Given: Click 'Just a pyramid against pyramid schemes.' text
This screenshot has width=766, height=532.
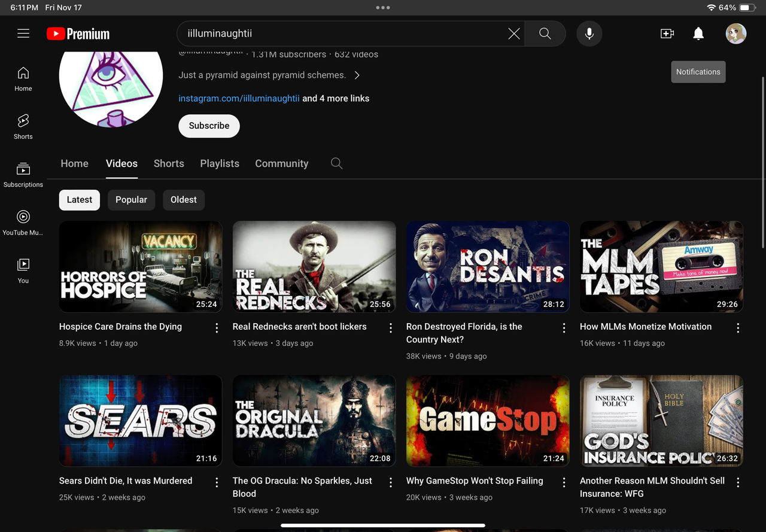Looking at the screenshot, I should (x=262, y=75).
